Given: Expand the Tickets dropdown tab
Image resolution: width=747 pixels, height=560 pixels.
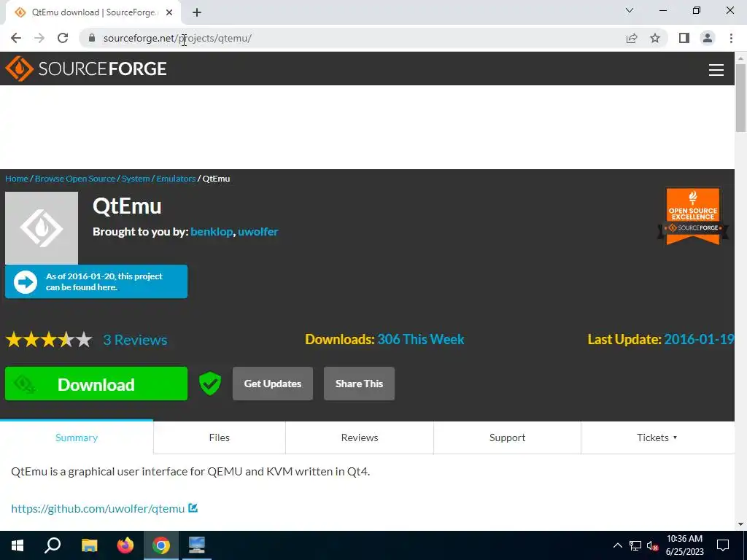Looking at the screenshot, I should click(657, 437).
